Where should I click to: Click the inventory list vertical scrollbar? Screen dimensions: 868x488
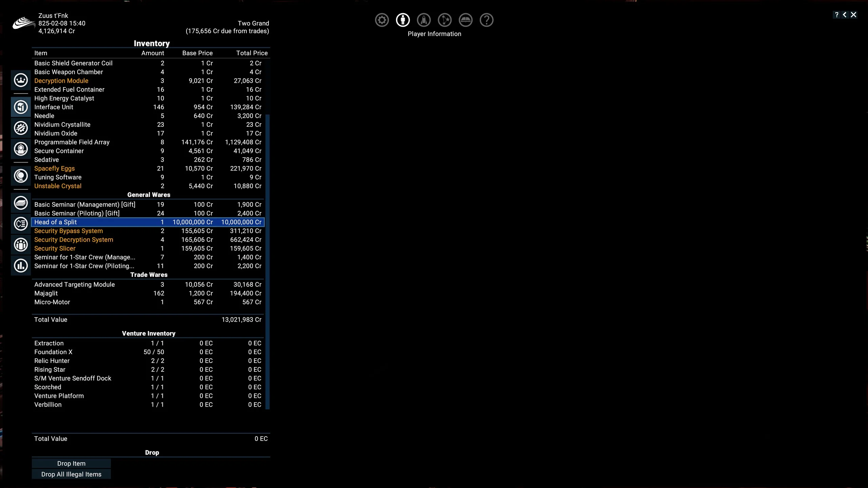pyautogui.click(x=268, y=262)
